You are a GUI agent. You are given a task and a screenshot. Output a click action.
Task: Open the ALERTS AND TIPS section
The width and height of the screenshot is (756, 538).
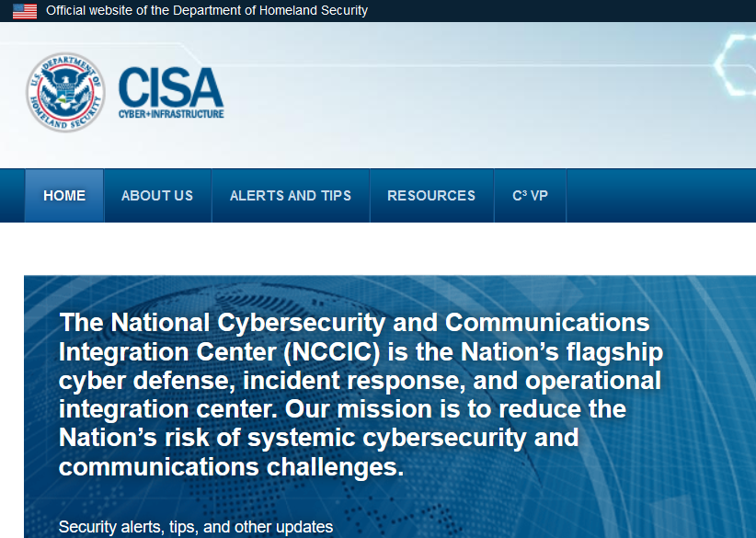click(290, 195)
